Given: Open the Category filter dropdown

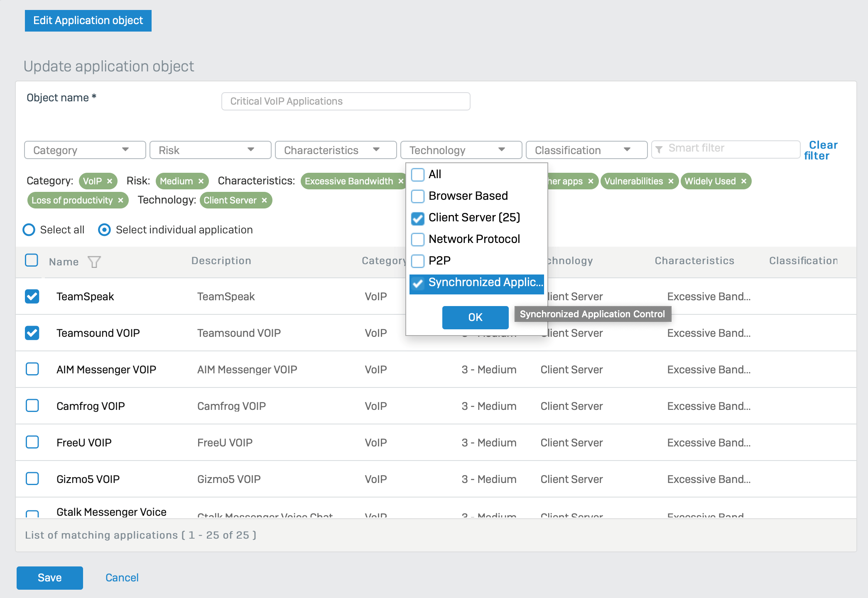Looking at the screenshot, I should click(85, 150).
